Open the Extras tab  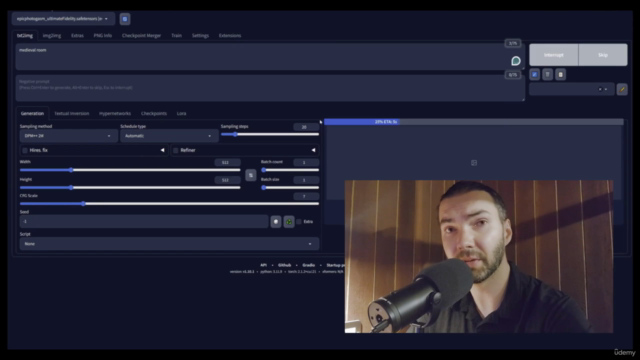pos(77,36)
